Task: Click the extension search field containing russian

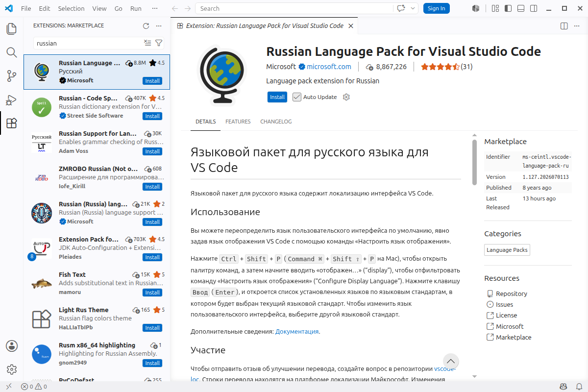Action: point(88,43)
